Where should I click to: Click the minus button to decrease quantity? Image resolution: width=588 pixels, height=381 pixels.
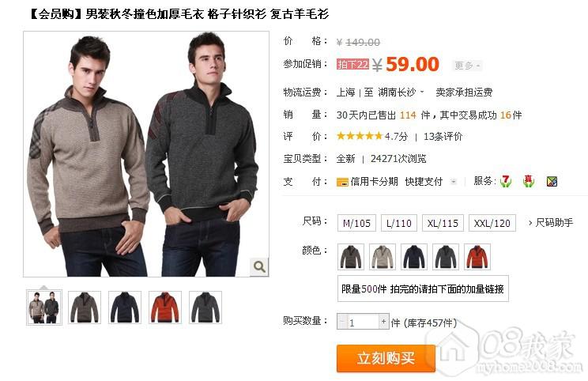pos(342,322)
